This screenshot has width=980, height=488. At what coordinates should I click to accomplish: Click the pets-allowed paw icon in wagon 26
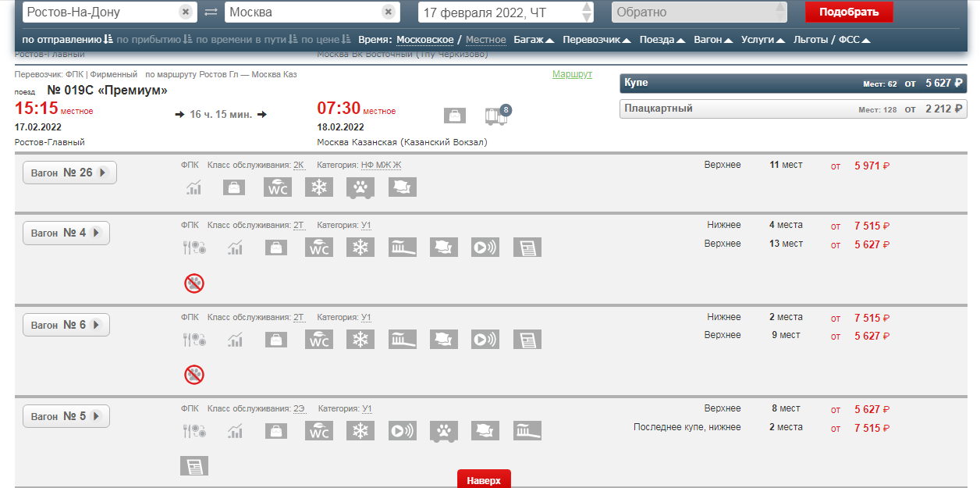[360, 187]
